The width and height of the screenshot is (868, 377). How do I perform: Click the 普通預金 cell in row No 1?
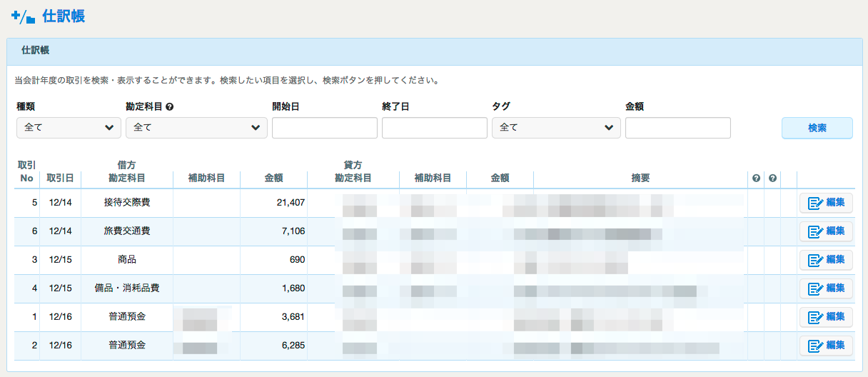[x=127, y=317]
